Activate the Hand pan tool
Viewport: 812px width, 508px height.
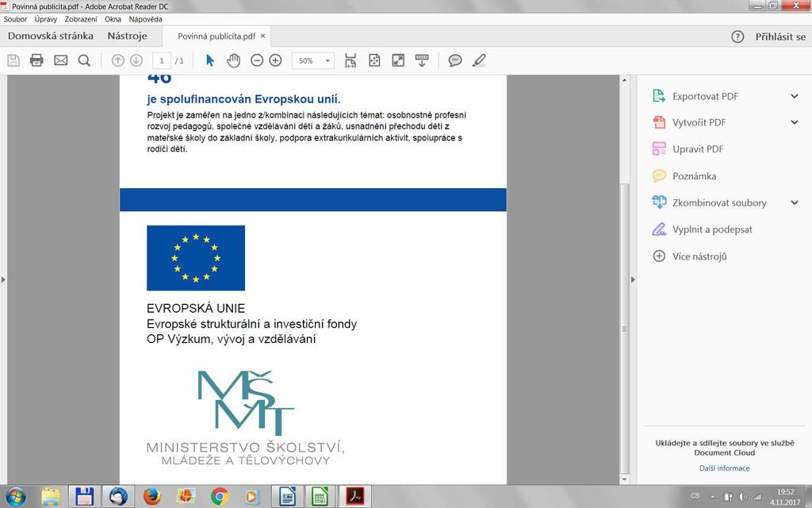(x=234, y=60)
